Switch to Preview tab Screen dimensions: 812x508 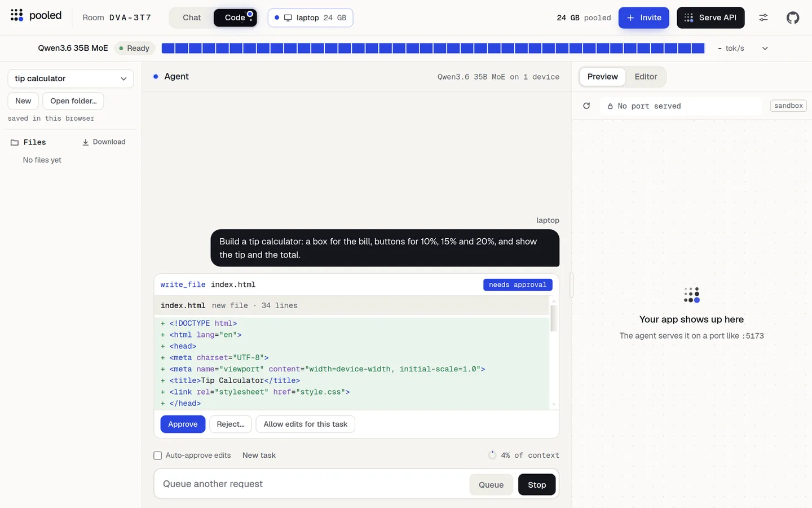(603, 77)
